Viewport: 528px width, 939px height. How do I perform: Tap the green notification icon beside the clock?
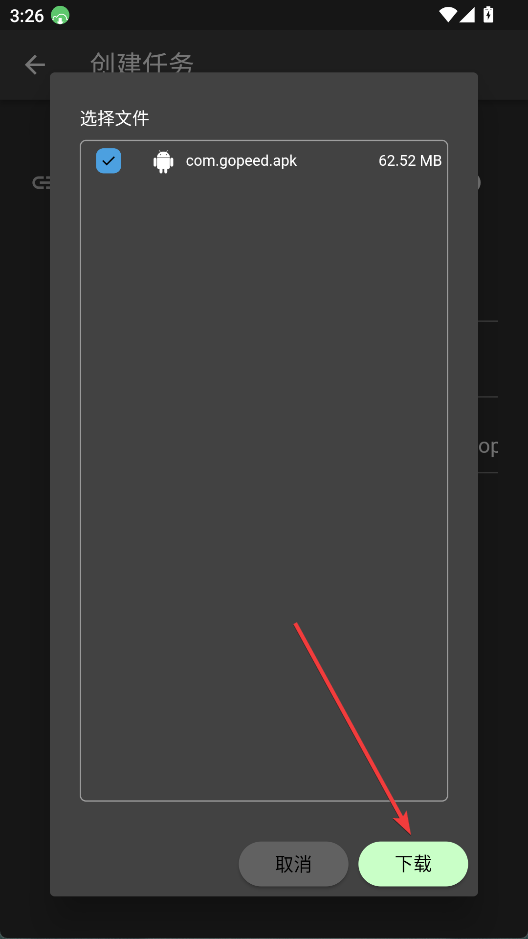coord(60,15)
